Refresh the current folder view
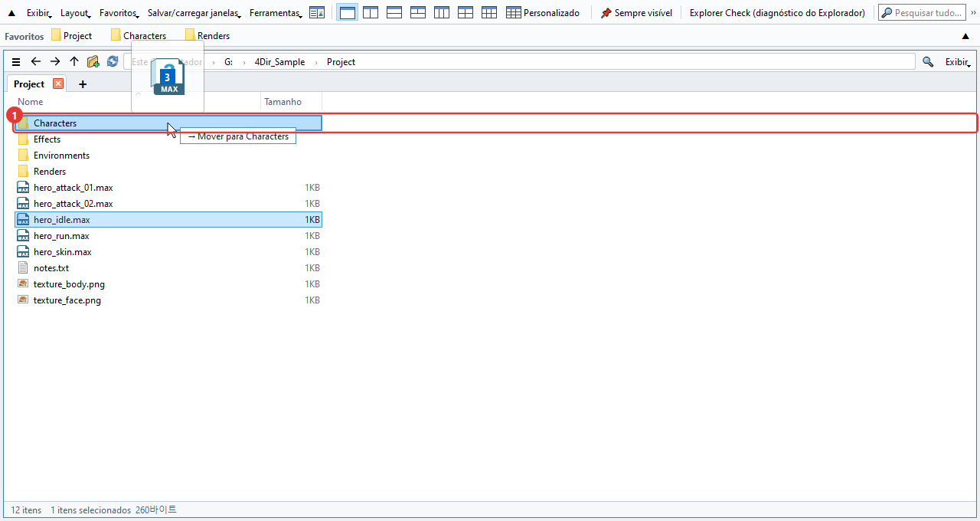The height and width of the screenshot is (521, 980). 113,62
